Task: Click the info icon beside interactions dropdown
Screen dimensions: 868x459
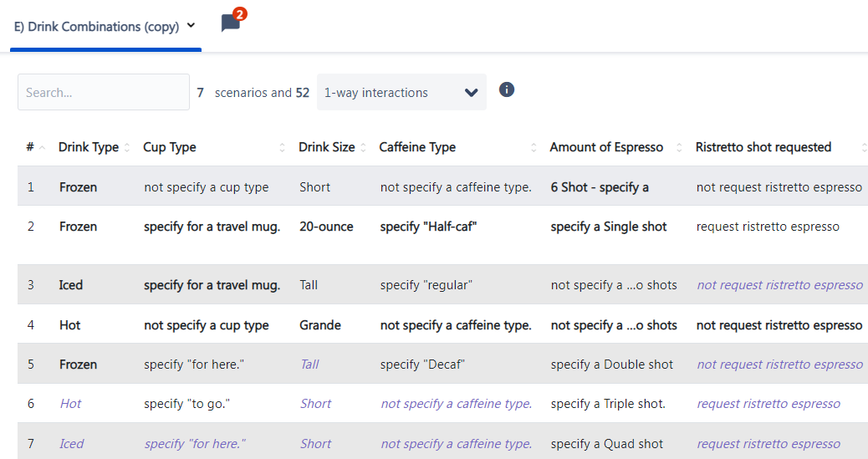Action: click(507, 89)
